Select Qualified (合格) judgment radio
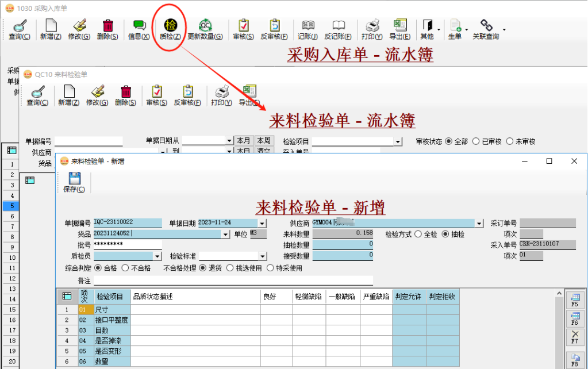This screenshot has height=369, width=588. pyautogui.click(x=98, y=268)
